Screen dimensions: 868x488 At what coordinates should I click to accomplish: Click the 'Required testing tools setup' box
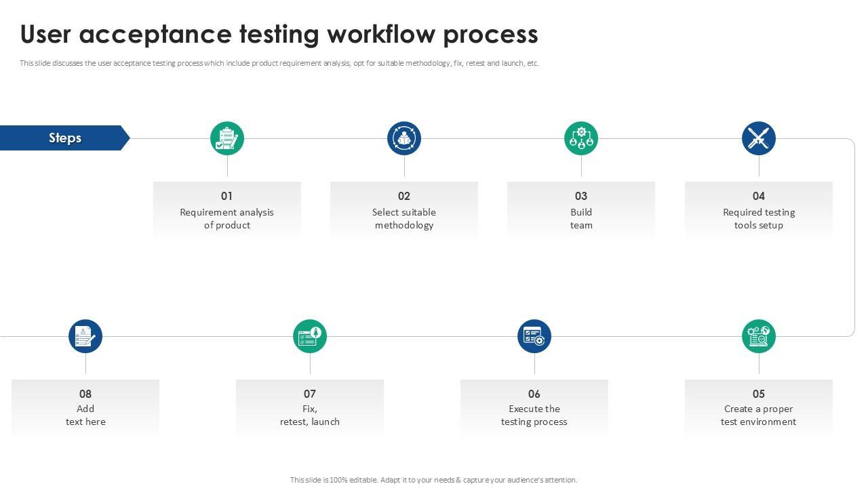[759, 210]
